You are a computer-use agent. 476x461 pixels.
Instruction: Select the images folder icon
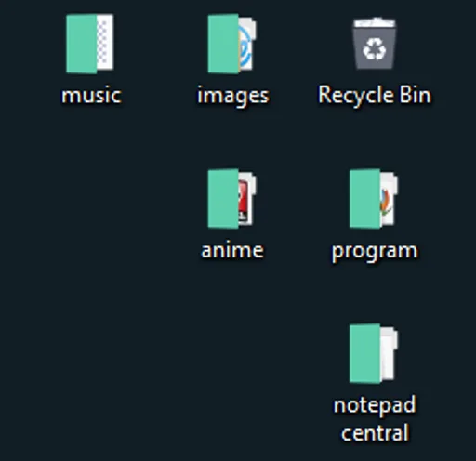tap(232, 44)
